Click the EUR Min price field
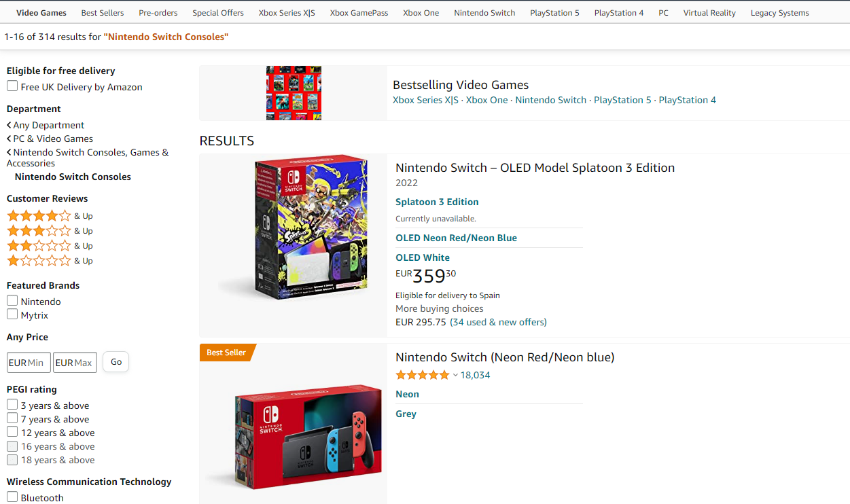 click(x=29, y=363)
